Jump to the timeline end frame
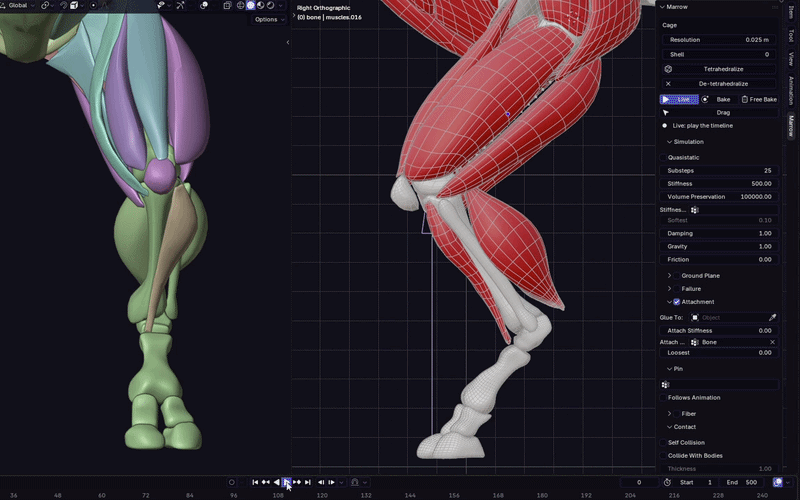Viewport: 800px width, 500px height. [308, 482]
